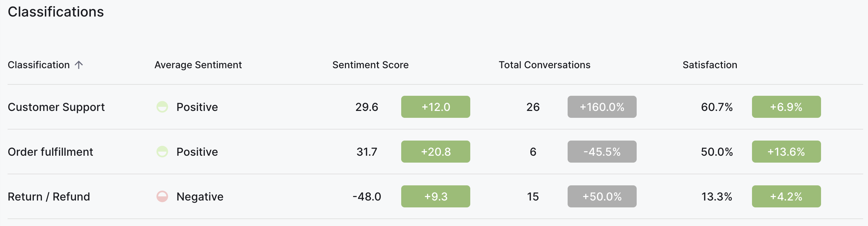Viewport: 868px width, 226px height.
Task: Click the +50.0% conversations change badge
Action: [x=602, y=196]
